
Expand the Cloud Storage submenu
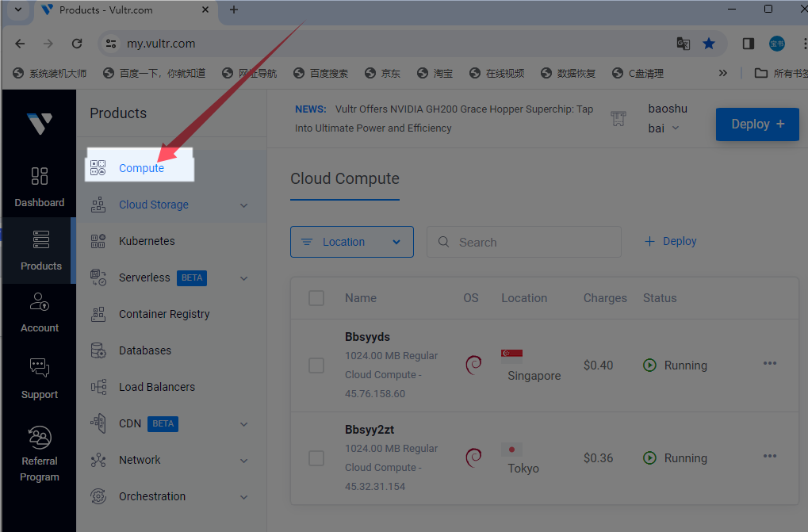tap(243, 205)
